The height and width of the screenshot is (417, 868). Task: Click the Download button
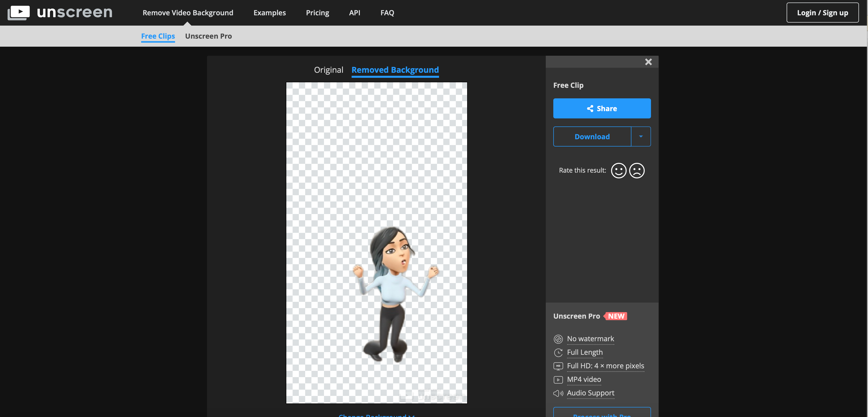point(592,136)
